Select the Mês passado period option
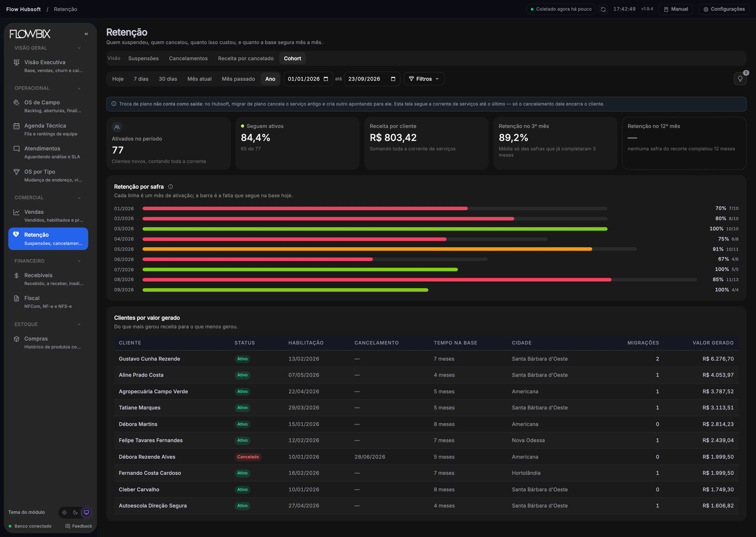756x537 pixels. tap(238, 79)
